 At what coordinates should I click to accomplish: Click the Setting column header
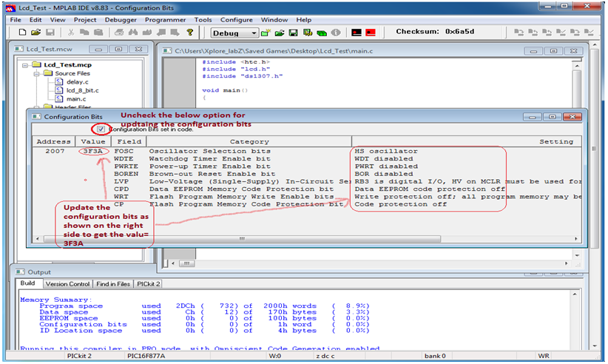pyautogui.click(x=467, y=141)
